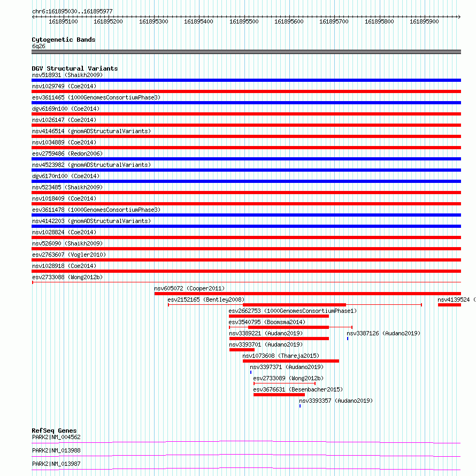Image resolution: width=476 pixels, height=476 pixels.
Task: Open nsv1028824 (Coe2014) label
Action: pos(64,232)
